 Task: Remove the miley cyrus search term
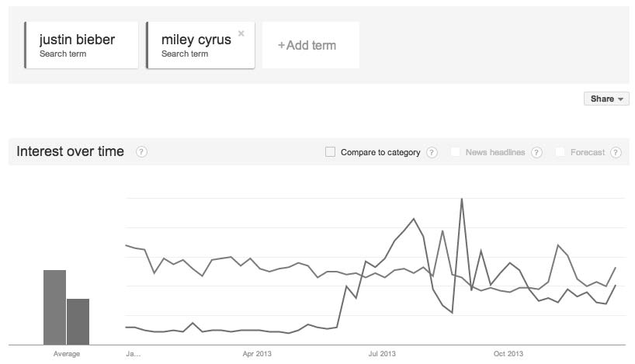point(241,33)
